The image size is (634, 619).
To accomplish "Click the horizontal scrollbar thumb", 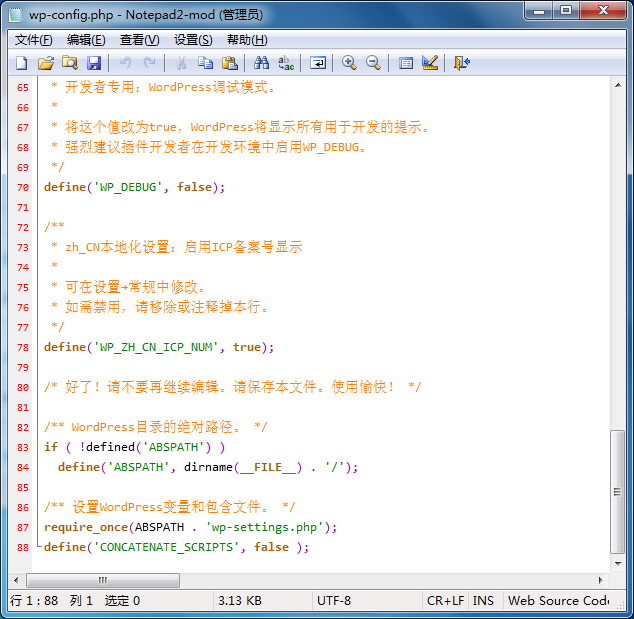I will click(x=103, y=580).
